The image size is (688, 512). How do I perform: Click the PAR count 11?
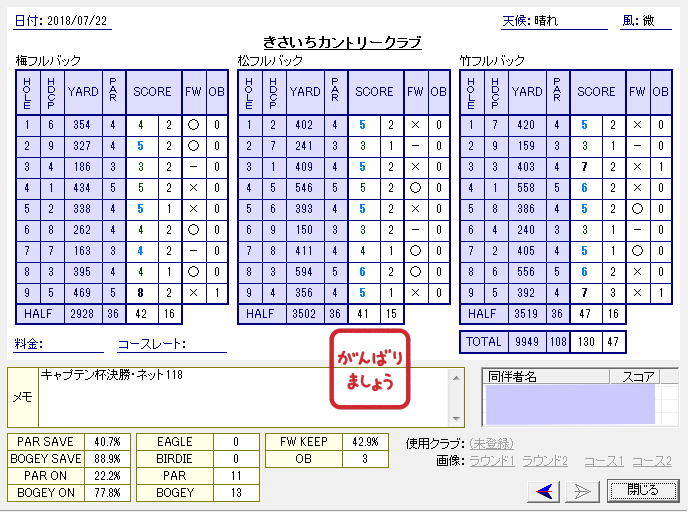(x=236, y=476)
